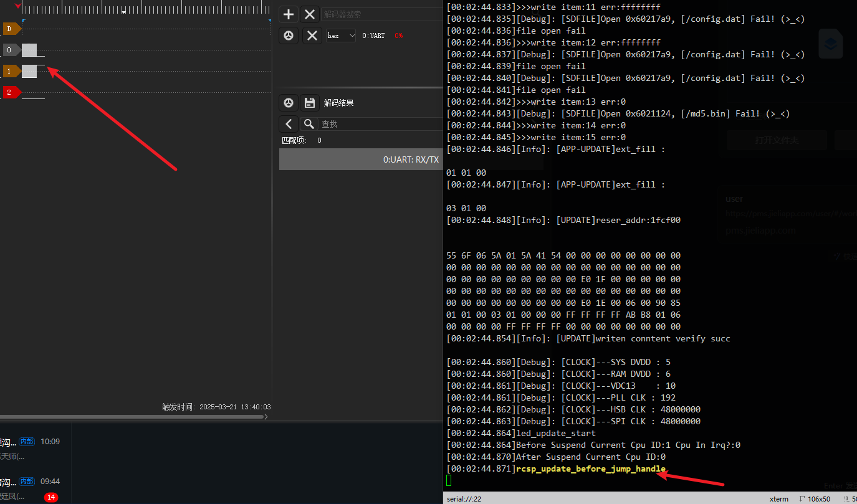Click the scrollbar right arrow under waveform
This screenshot has height=504, width=857.
click(267, 417)
